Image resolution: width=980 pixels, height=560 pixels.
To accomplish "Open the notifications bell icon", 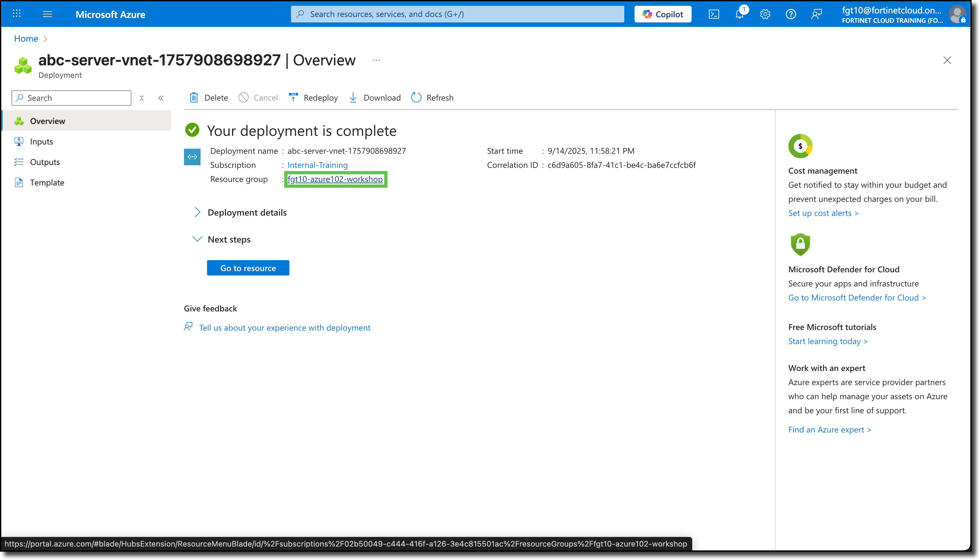I will (739, 14).
